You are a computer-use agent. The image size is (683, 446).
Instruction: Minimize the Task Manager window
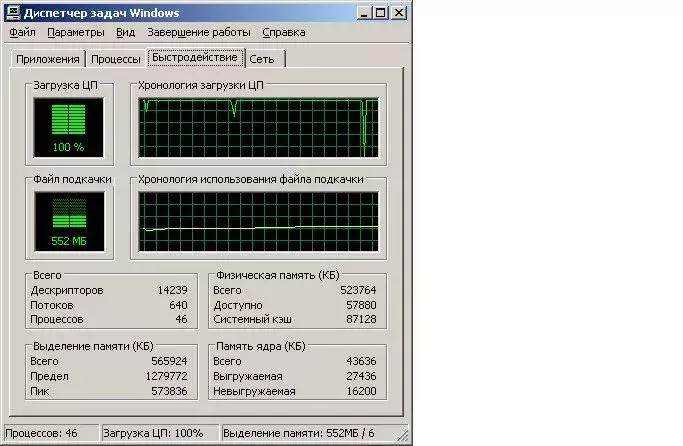click(364, 13)
